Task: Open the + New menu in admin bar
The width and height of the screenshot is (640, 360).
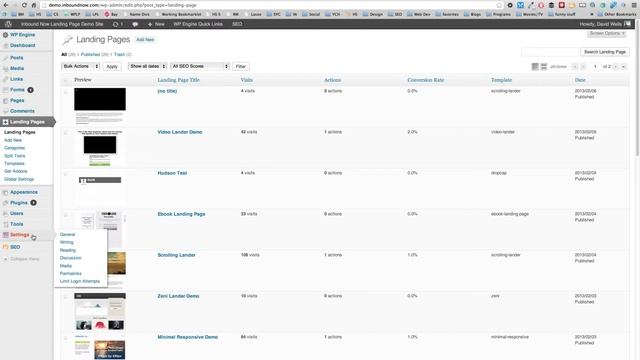Action: [156, 24]
